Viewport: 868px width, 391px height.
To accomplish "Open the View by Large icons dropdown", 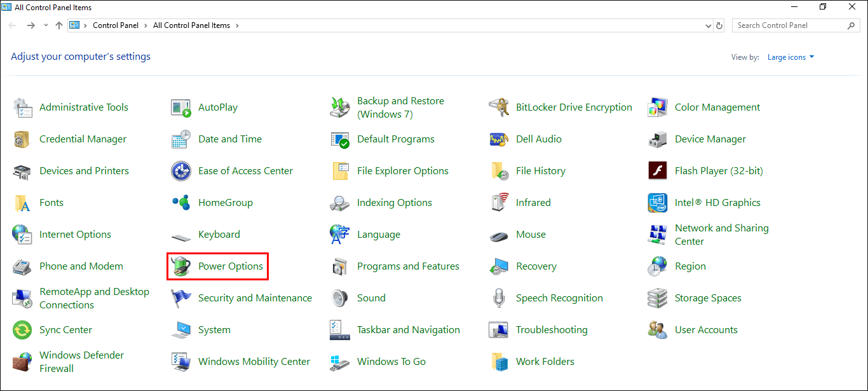I will 790,57.
